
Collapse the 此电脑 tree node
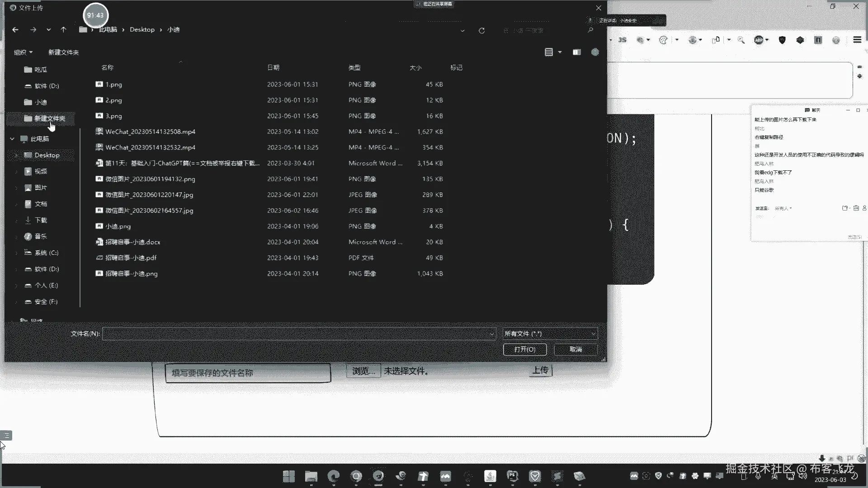12,139
